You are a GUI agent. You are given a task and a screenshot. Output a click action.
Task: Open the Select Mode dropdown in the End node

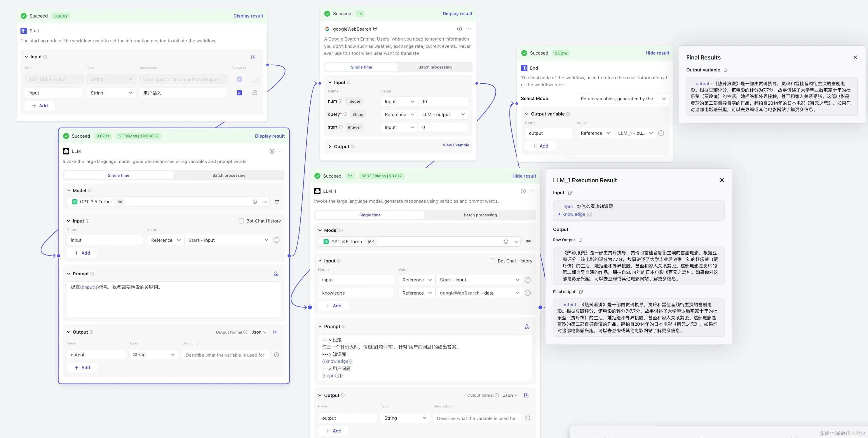click(623, 99)
